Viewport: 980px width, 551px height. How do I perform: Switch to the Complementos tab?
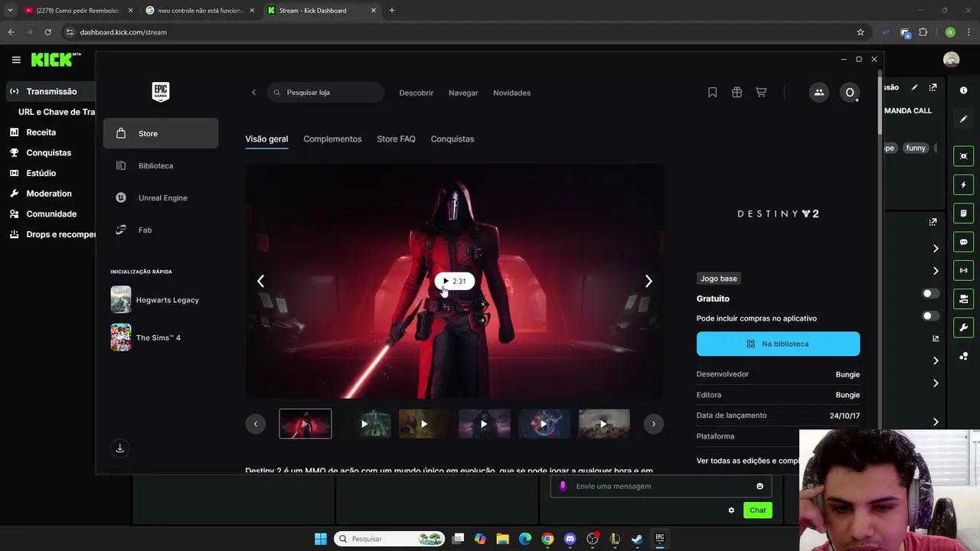[x=332, y=139]
